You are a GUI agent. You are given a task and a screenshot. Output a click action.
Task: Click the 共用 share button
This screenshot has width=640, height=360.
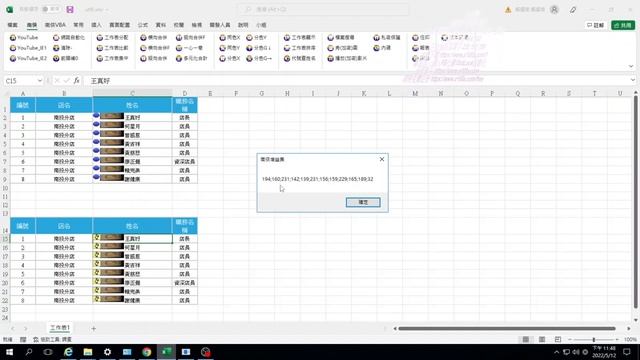[x=623, y=25]
